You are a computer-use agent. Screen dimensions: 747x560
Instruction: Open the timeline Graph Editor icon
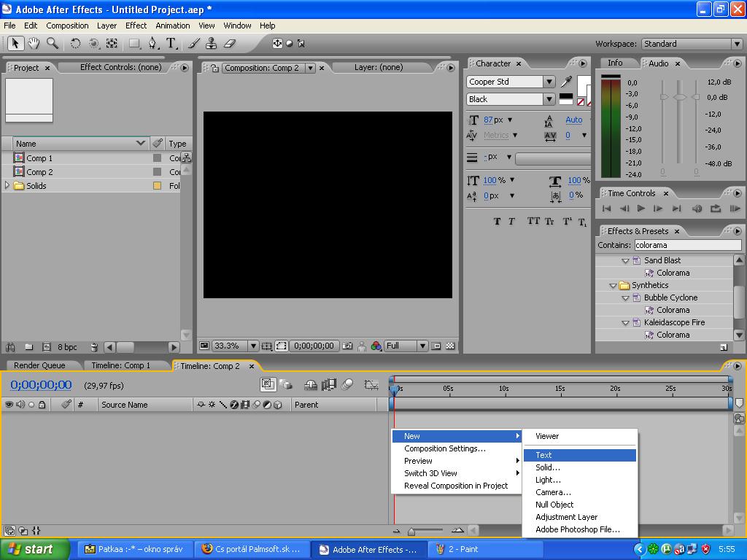tap(371, 384)
